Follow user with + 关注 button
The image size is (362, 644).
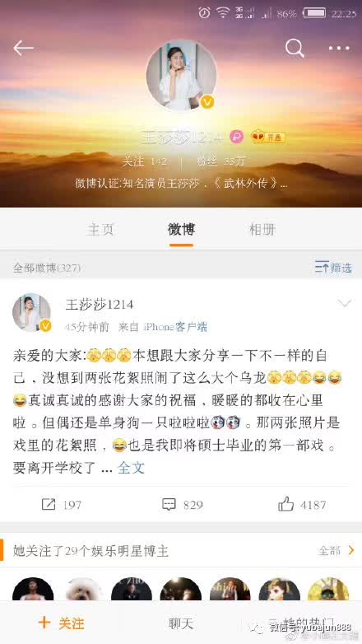(x=61, y=623)
